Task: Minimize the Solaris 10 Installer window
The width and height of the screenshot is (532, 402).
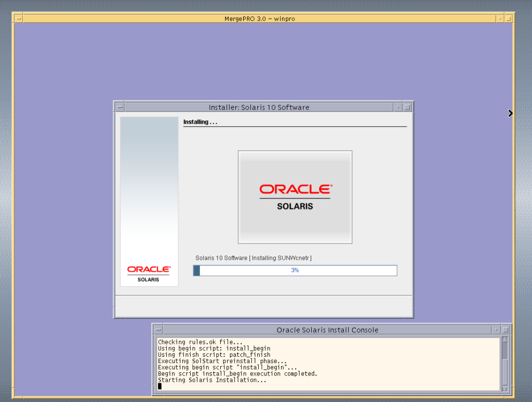Action: (x=398, y=108)
